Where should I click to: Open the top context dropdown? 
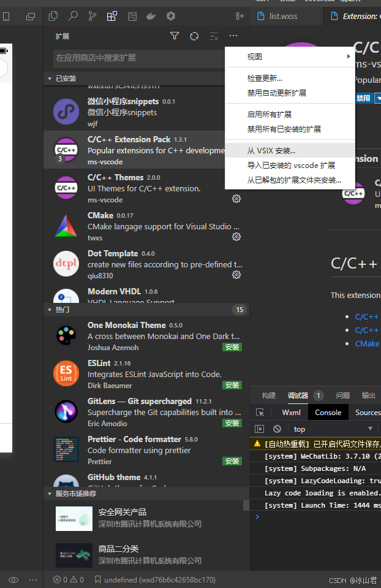click(x=333, y=429)
